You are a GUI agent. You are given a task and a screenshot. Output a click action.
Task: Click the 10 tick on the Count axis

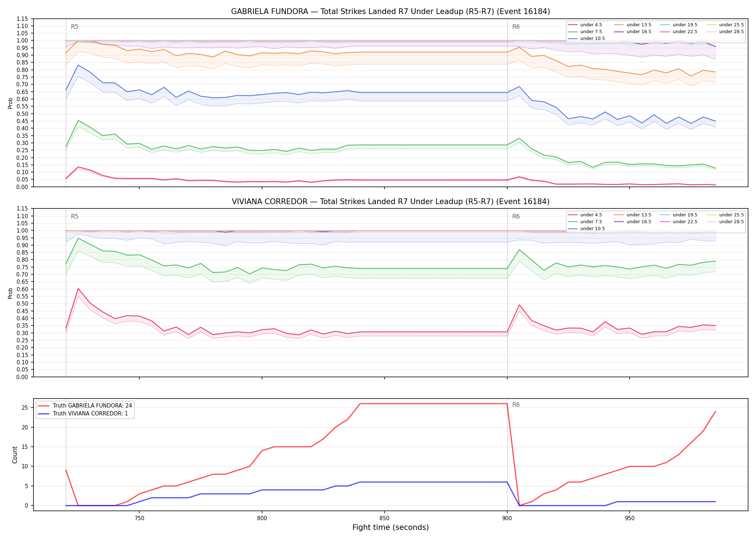pyautogui.click(x=24, y=467)
